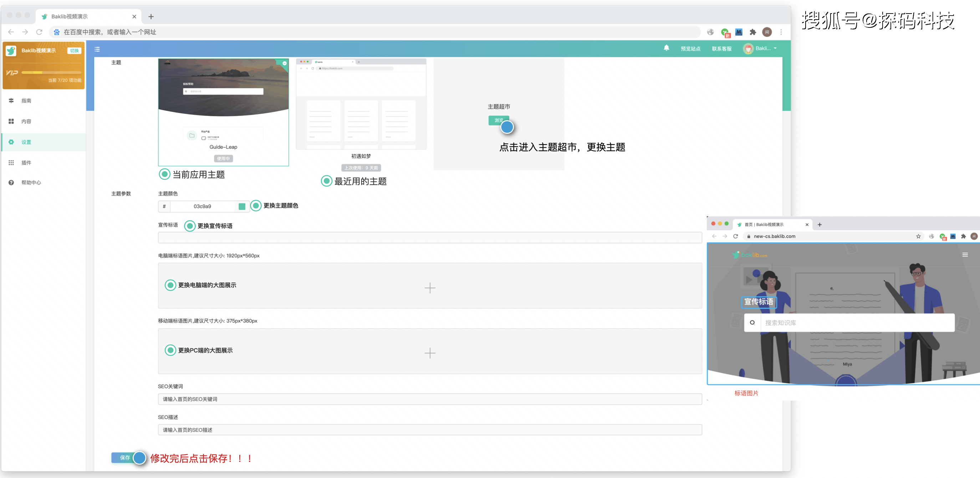Reload the preview browser window
980x478 pixels.
coord(735,237)
